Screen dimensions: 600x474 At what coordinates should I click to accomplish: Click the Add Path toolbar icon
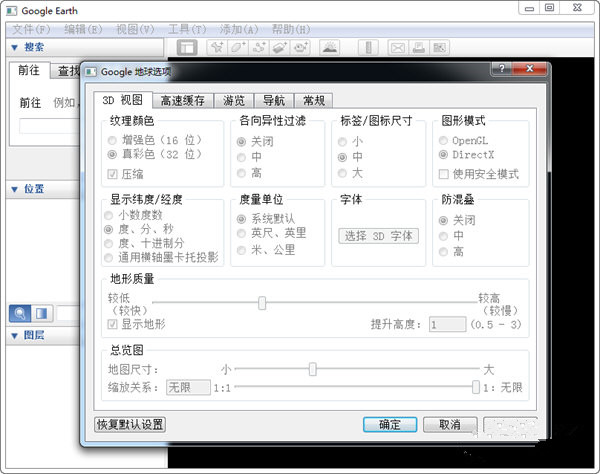259,48
